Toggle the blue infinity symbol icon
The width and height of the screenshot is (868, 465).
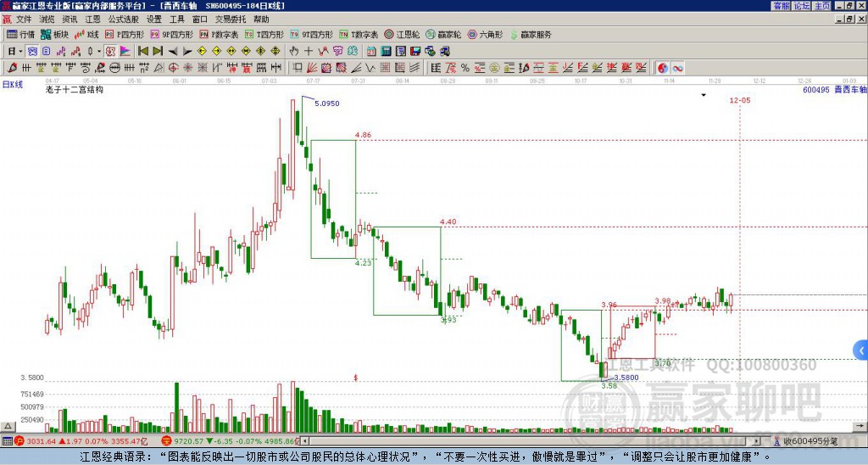677,68
